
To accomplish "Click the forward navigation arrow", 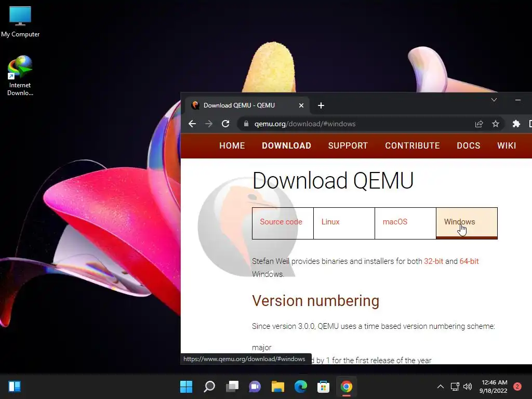I will pyautogui.click(x=209, y=124).
